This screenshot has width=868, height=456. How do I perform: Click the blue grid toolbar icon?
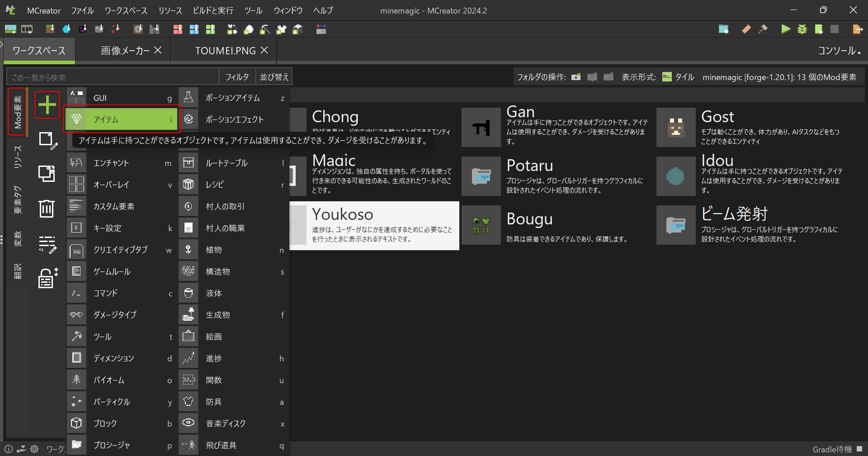pos(194,29)
